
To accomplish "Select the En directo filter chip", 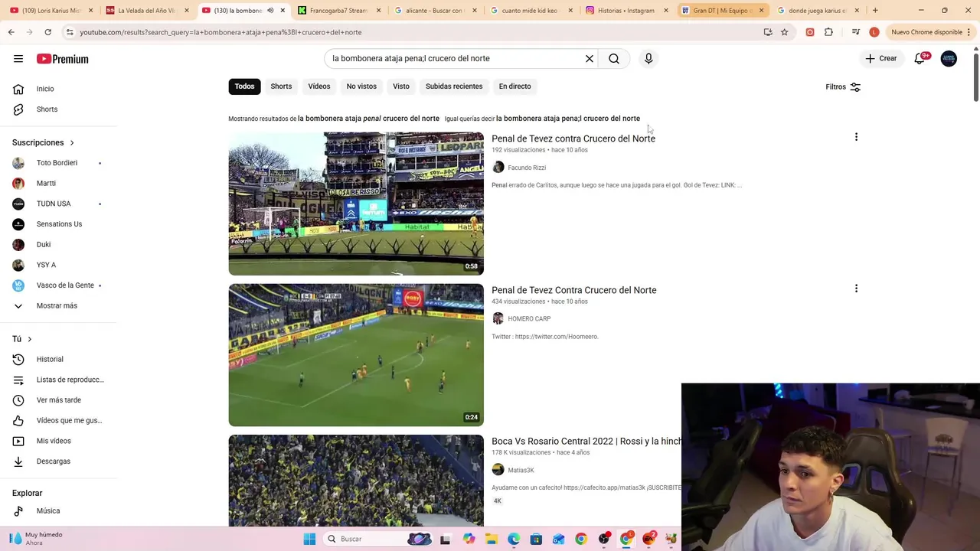I will (x=515, y=86).
